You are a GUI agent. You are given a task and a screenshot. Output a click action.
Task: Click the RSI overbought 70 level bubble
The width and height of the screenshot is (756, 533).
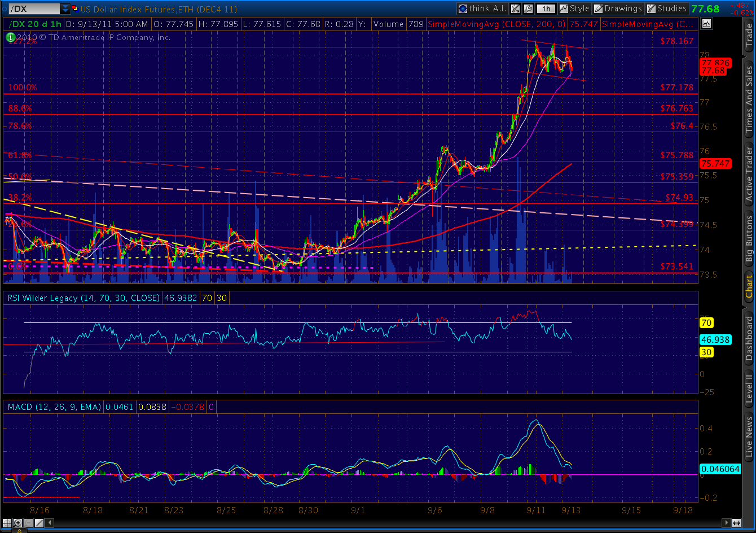[706, 323]
